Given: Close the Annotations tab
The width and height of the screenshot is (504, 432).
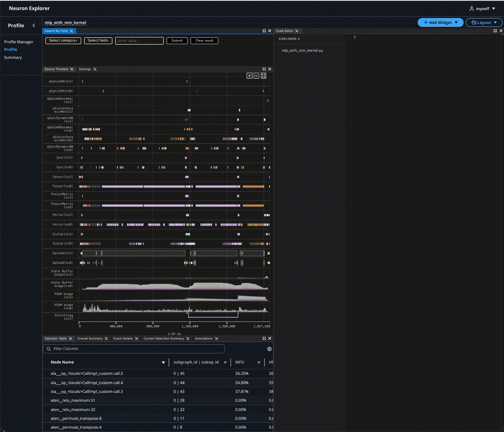Looking at the screenshot, I should pyautogui.click(x=217, y=339).
